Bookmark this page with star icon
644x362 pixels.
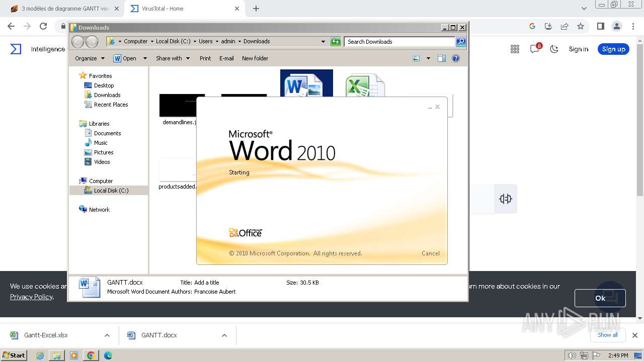click(581, 26)
